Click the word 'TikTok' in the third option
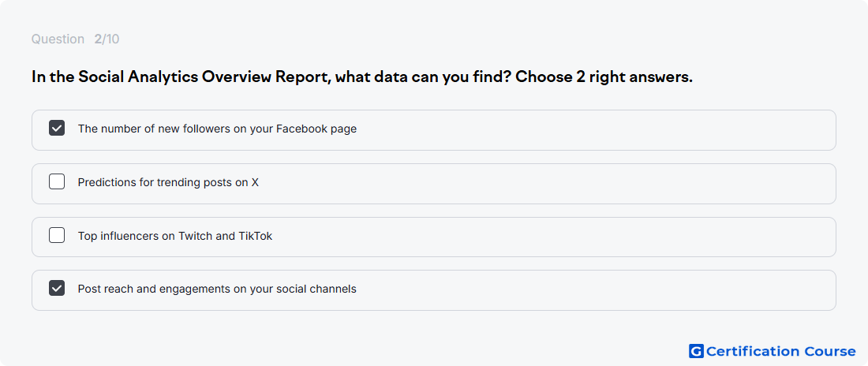 click(x=255, y=236)
